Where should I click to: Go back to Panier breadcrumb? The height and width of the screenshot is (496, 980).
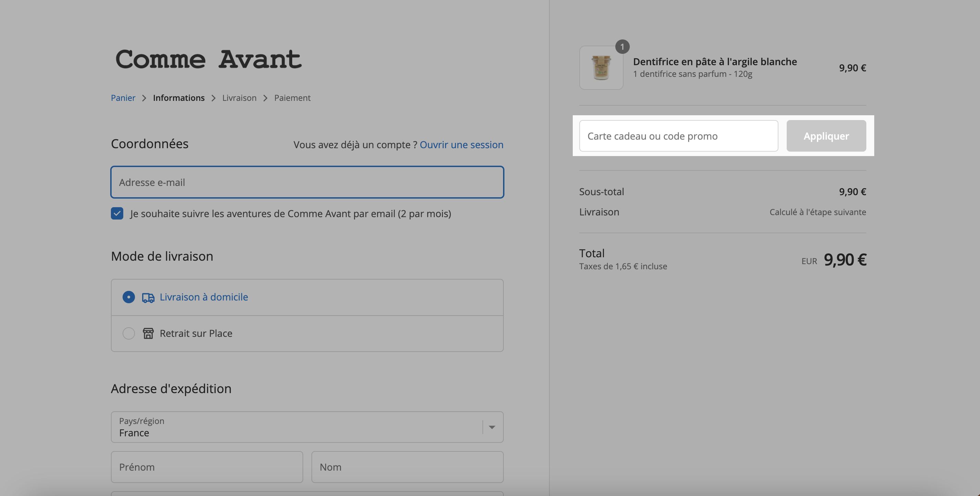(123, 98)
